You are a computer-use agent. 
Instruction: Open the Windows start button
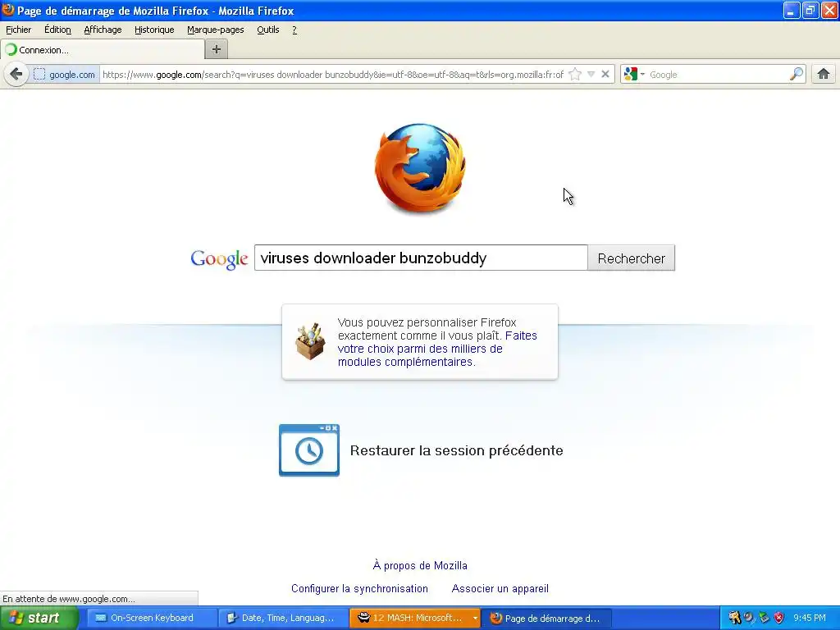pyautogui.click(x=39, y=618)
